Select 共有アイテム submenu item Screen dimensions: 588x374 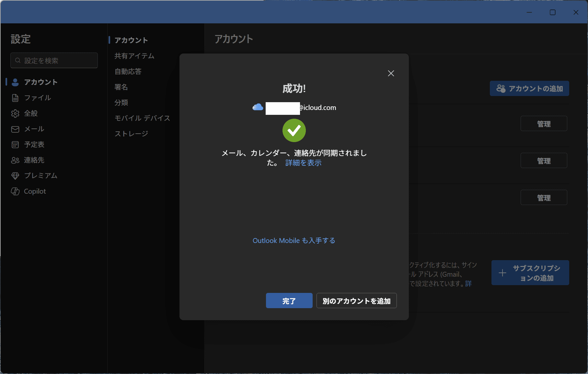[x=134, y=56]
